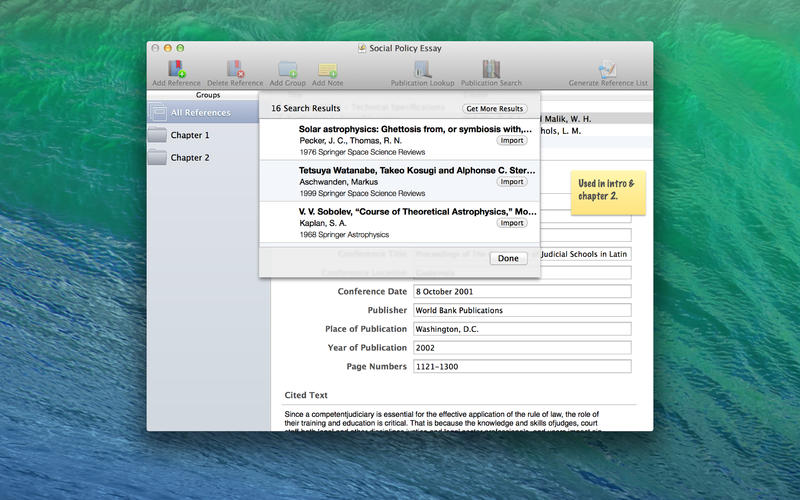Click the Delete Reference toolbar icon
The image size is (800, 500).
[x=235, y=69]
